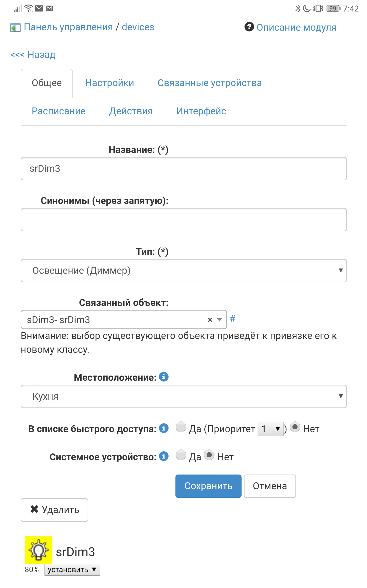The height and width of the screenshot is (588, 367).
Task: Switch to the Настройки tab
Action: click(x=110, y=83)
